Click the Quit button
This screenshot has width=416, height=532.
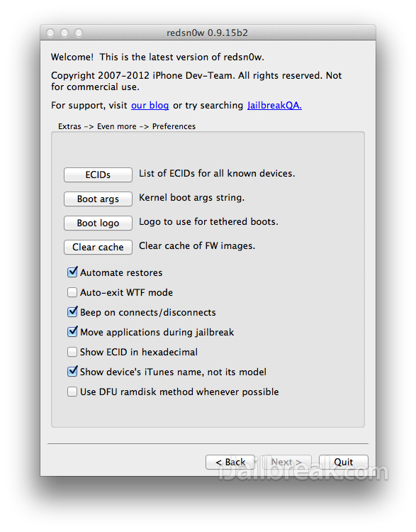[x=344, y=462]
